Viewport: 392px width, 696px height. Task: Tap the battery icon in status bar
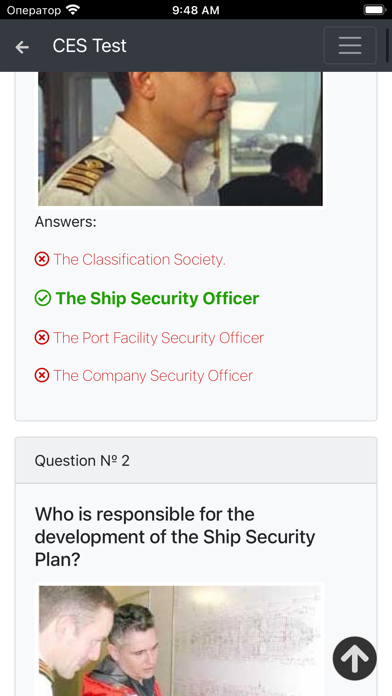pos(375,10)
